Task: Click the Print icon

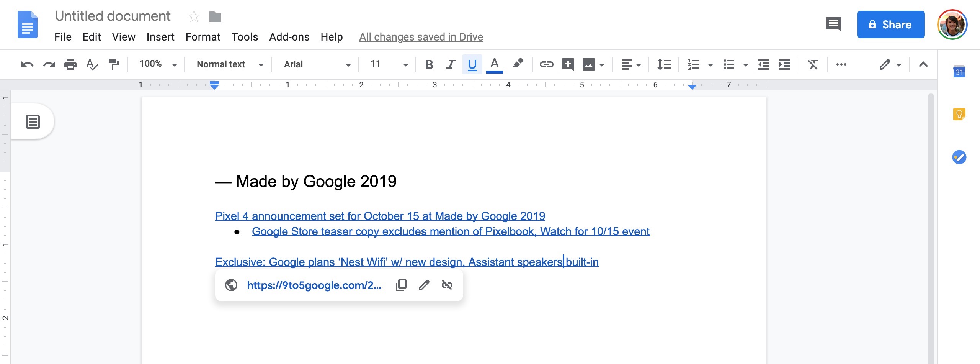Action: click(x=70, y=64)
